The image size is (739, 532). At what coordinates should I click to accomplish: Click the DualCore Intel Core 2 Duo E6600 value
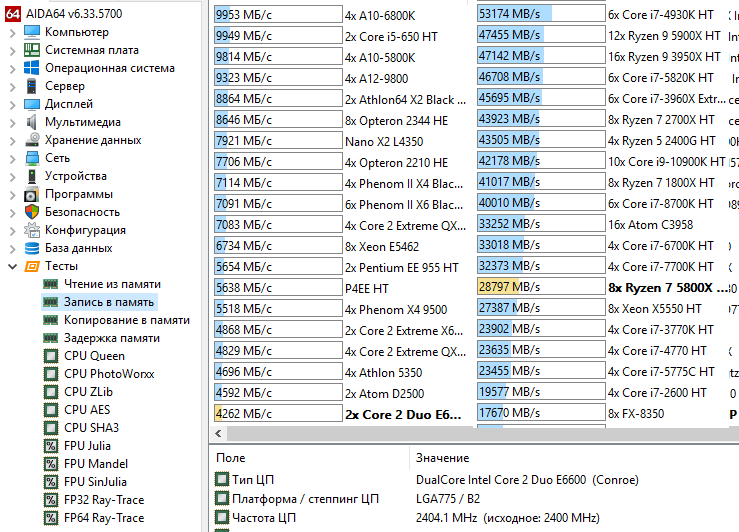click(x=527, y=480)
